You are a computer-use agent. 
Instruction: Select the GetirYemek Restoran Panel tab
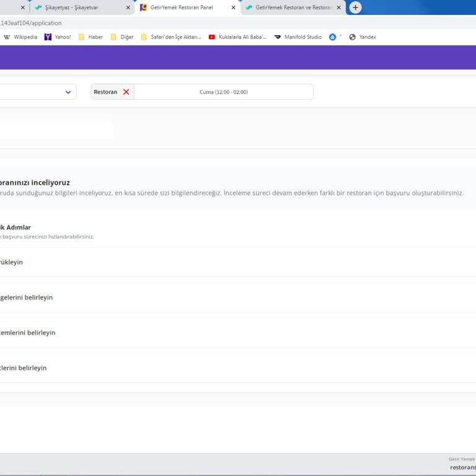187,7
